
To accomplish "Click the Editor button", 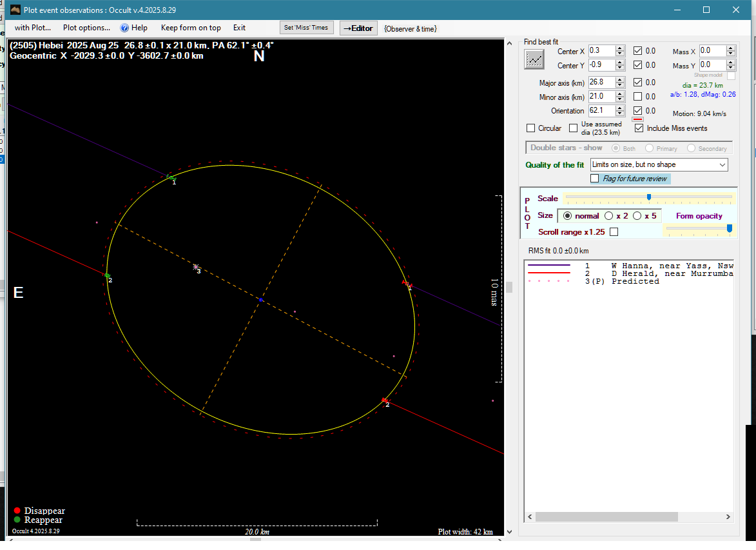I will click(358, 28).
